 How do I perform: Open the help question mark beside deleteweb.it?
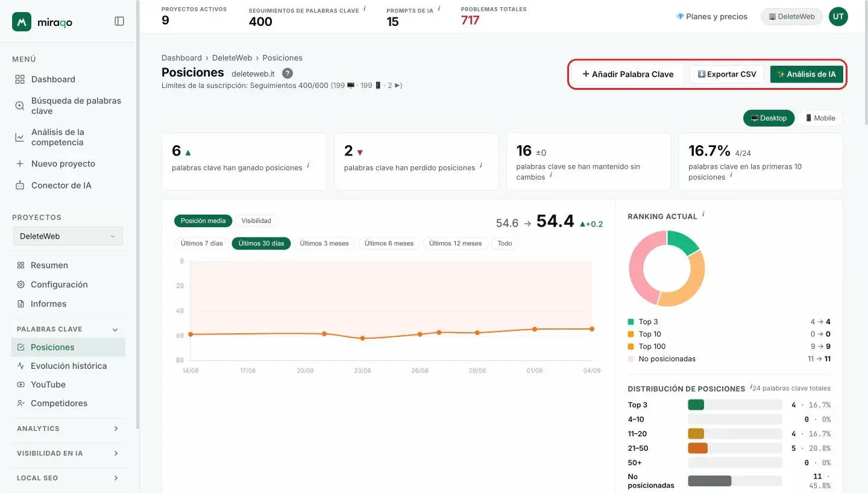(288, 73)
